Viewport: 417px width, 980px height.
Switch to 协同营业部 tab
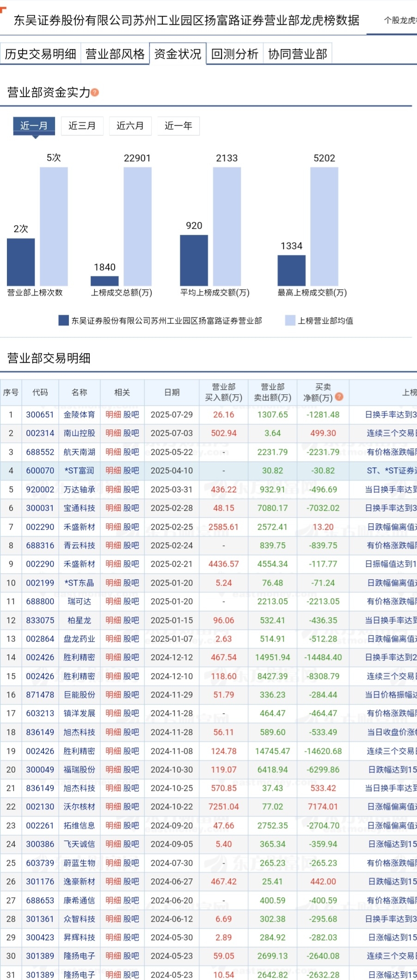298,54
